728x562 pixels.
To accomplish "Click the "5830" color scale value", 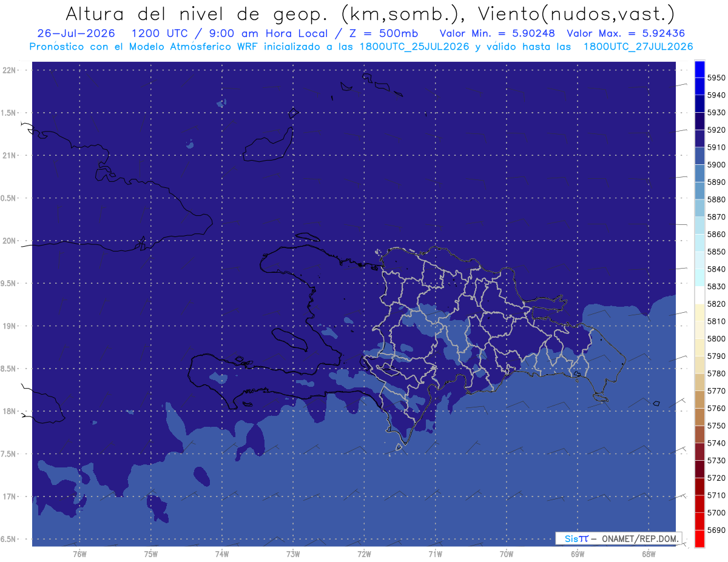I will (x=716, y=286).
